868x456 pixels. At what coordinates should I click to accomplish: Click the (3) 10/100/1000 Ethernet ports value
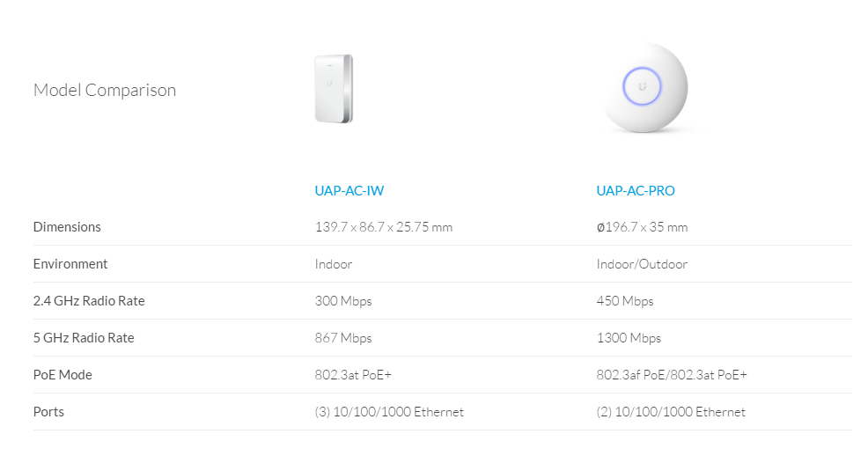coord(389,412)
